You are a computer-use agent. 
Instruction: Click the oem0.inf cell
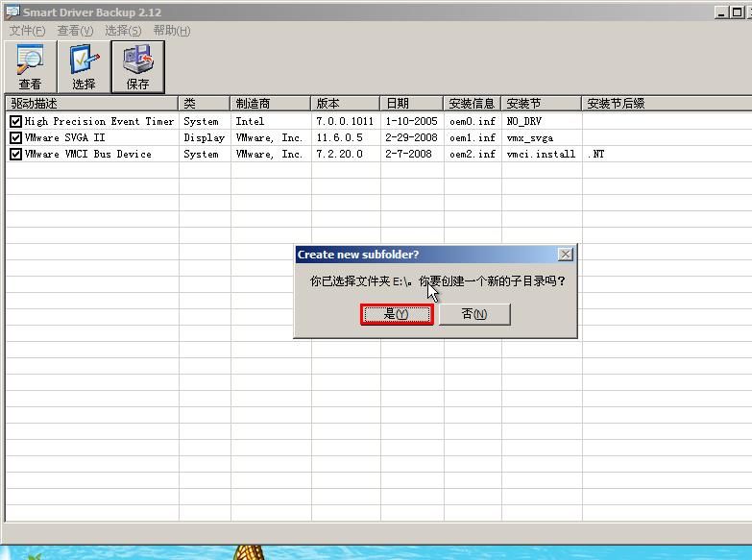click(x=473, y=122)
